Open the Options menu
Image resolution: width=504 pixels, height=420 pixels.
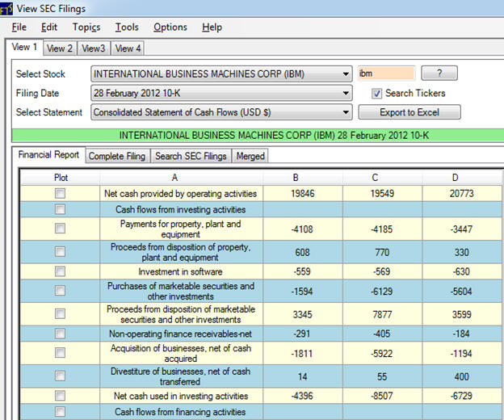coord(170,27)
